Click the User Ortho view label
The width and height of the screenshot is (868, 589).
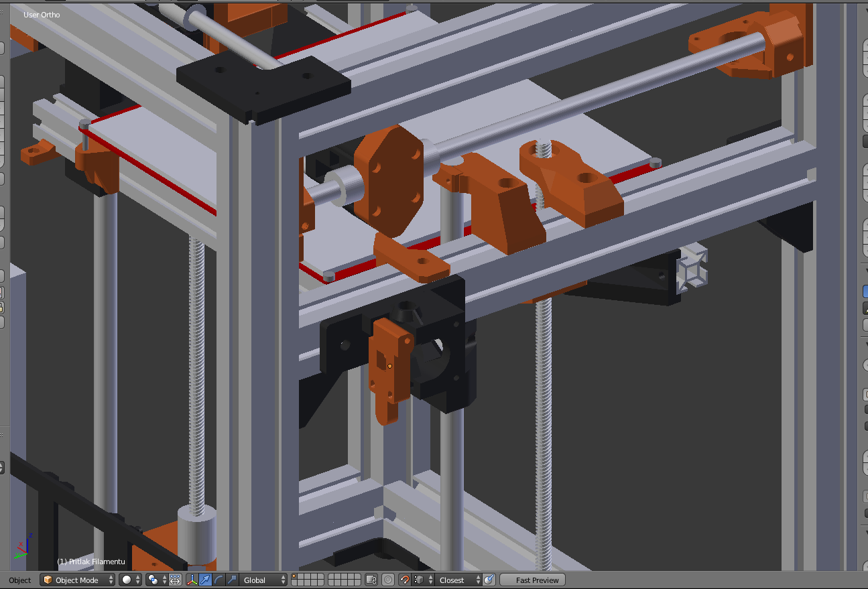coord(42,15)
